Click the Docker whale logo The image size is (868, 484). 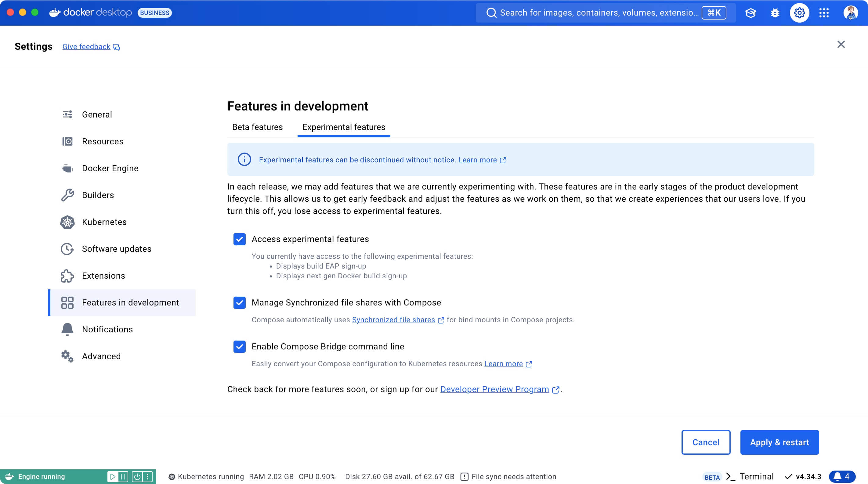coord(55,13)
